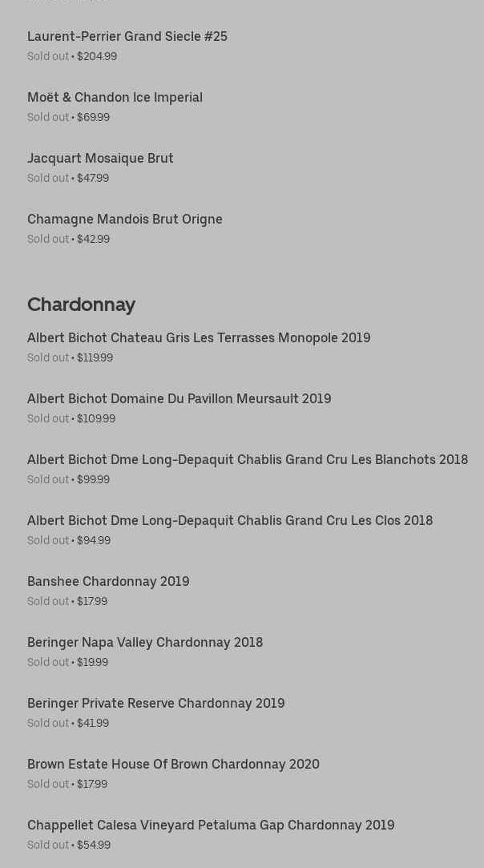The width and height of the screenshot is (484, 868).
Task: Select Beringer Napa Valley Chardonnay 2018
Action: 145,642
